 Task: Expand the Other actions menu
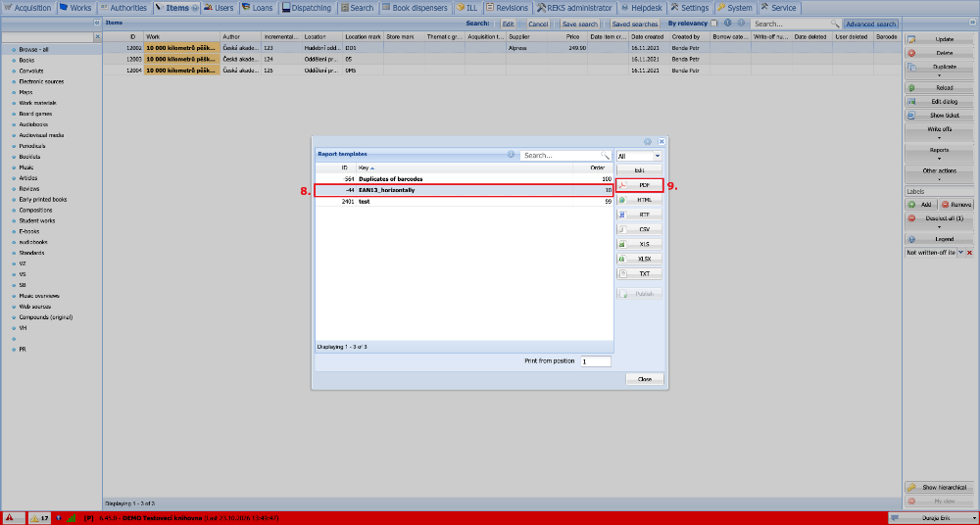tap(940, 174)
